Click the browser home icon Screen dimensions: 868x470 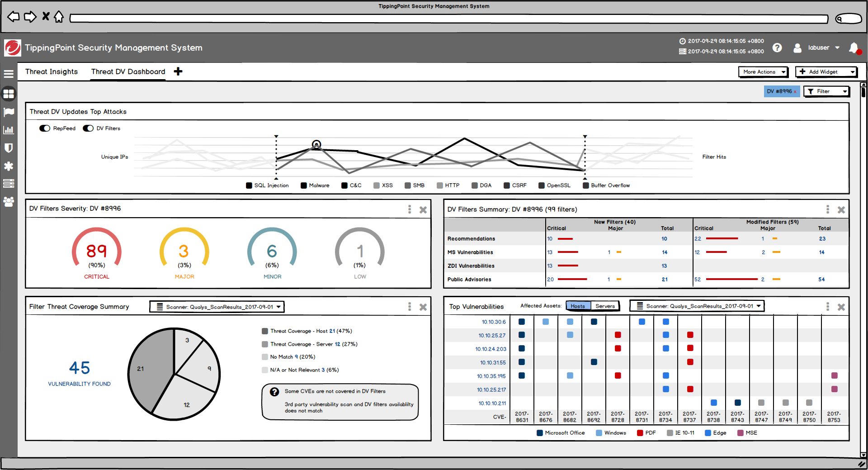tap(59, 17)
